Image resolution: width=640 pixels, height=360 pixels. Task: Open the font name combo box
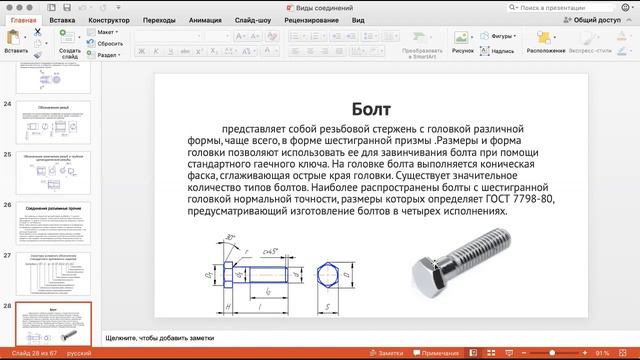click(x=169, y=36)
